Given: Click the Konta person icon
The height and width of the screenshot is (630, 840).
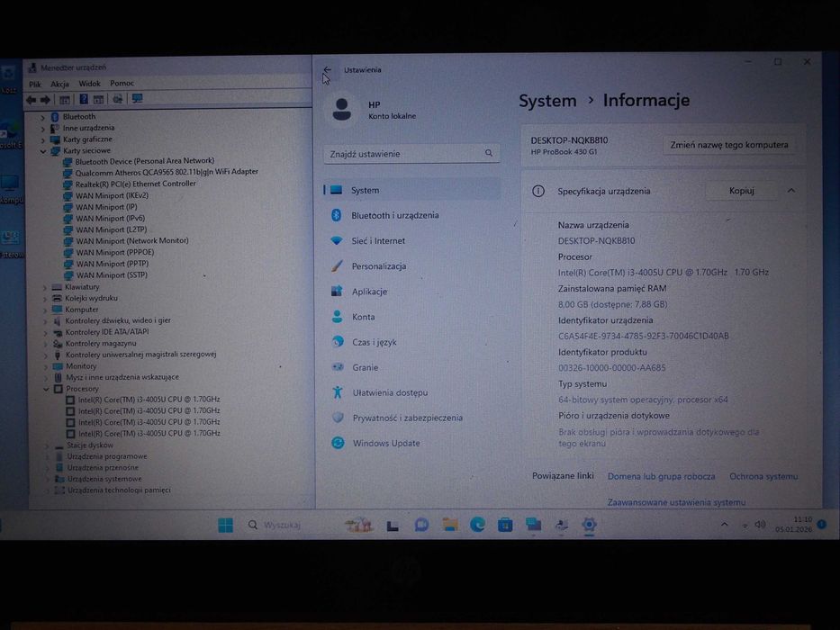Looking at the screenshot, I should [x=337, y=317].
